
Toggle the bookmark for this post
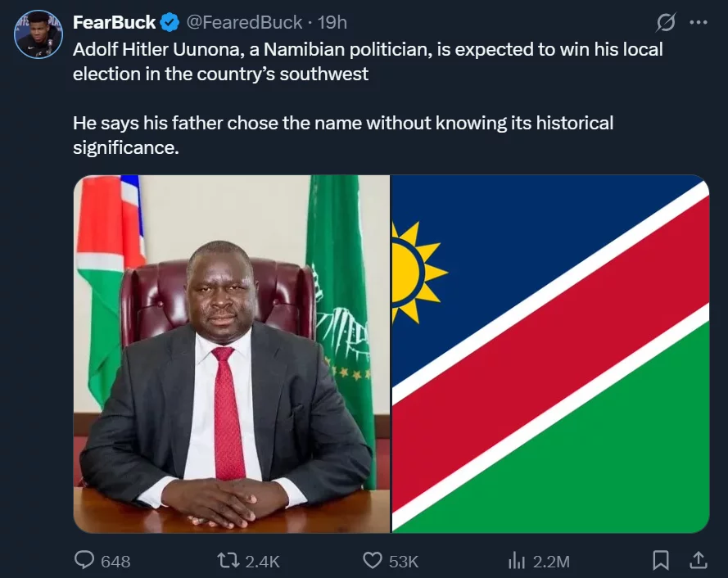click(660, 560)
